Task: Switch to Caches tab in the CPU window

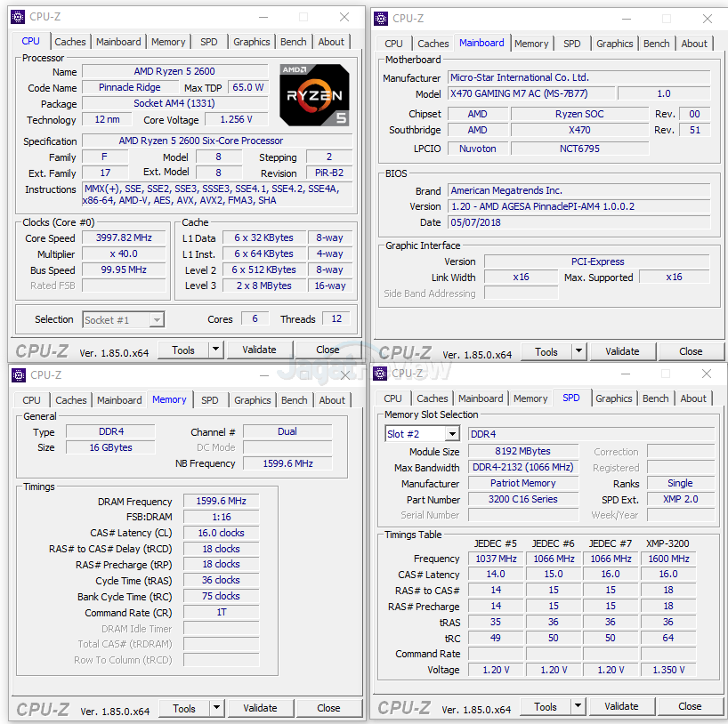Action: coord(70,42)
